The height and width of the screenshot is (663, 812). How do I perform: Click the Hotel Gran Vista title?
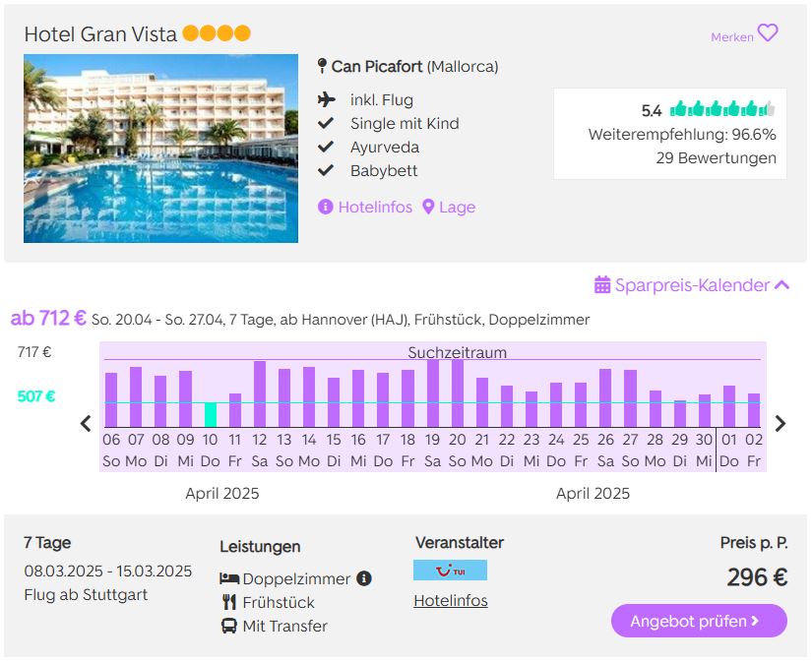click(x=100, y=34)
